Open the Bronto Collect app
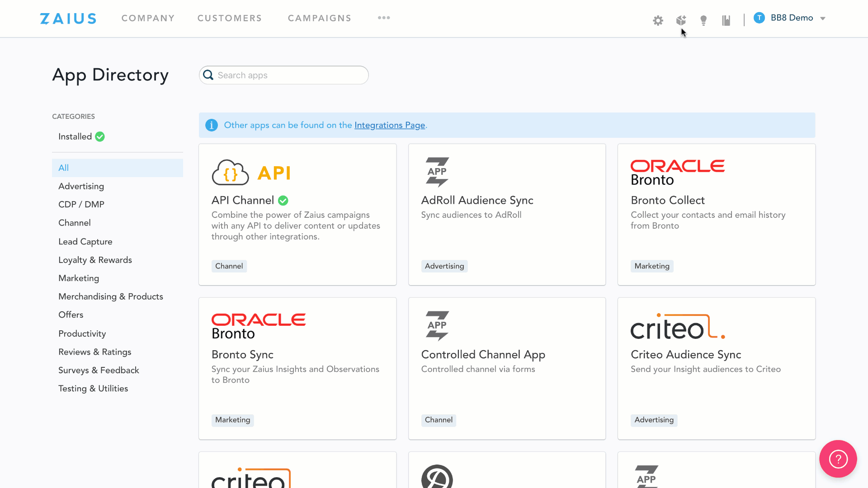 [x=668, y=200]
